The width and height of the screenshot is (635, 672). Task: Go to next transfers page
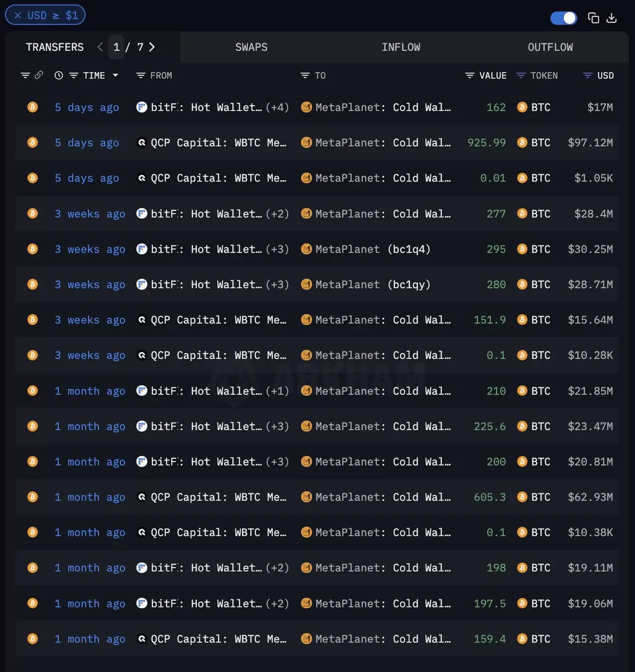coord(152,47)
